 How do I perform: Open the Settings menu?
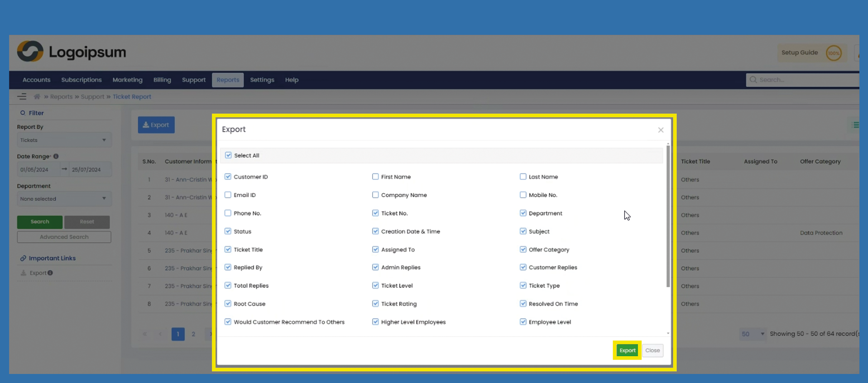click(x=262, y=80)
